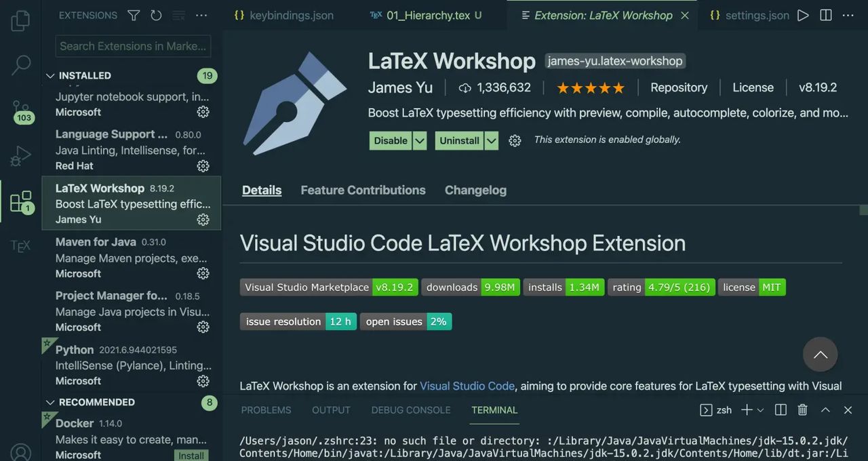Open the filter menu for Extensions
This screenshot has width=868, height=461.
pos(133,14)
